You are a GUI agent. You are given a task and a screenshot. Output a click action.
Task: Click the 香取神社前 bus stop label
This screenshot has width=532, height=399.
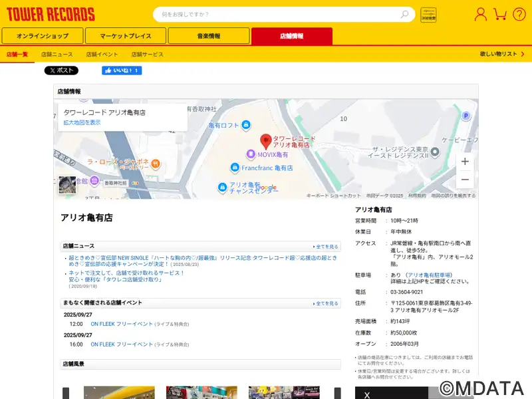click(116, 183)
